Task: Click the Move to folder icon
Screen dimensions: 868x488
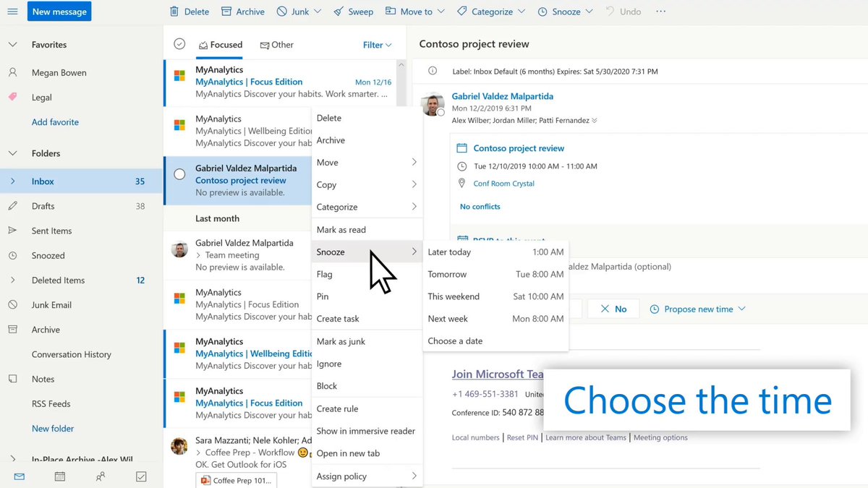Action: [391, 12]
